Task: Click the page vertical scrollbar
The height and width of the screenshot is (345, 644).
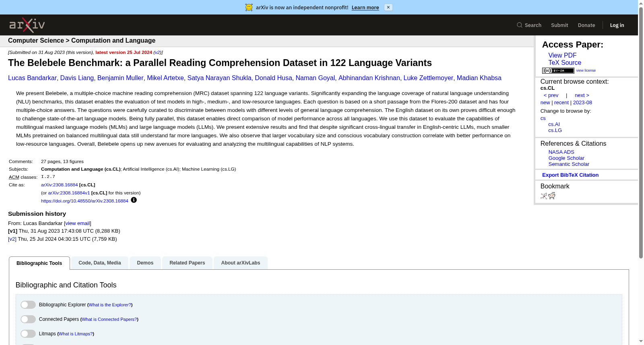Action: [x=641, y=133]
